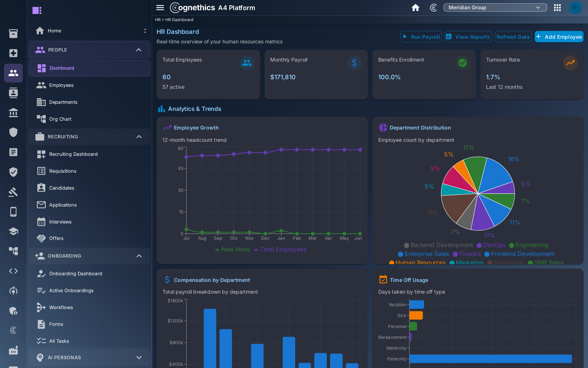Collapse the Home sidebar arrows
588x368 pixels.
tap(145, 31)
